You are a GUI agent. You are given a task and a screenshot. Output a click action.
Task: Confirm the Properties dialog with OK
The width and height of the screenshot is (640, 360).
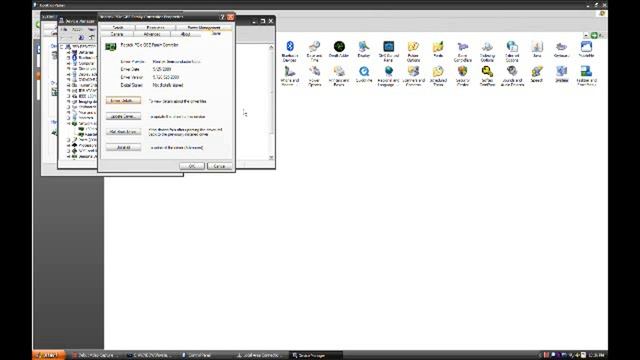click(191, 166)
